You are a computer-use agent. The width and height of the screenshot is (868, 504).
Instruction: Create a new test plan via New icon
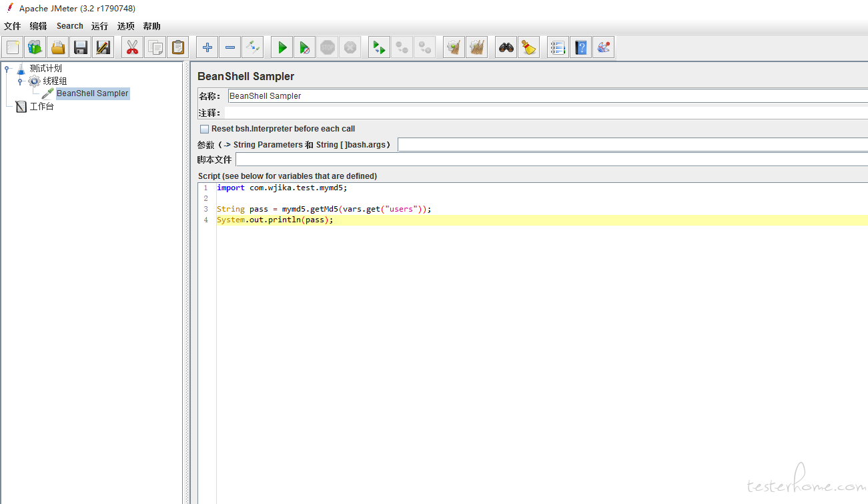13,47
